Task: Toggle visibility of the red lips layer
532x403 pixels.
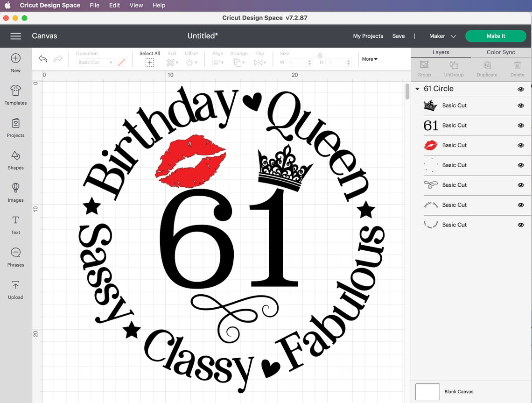Action: tap(520, 145)
